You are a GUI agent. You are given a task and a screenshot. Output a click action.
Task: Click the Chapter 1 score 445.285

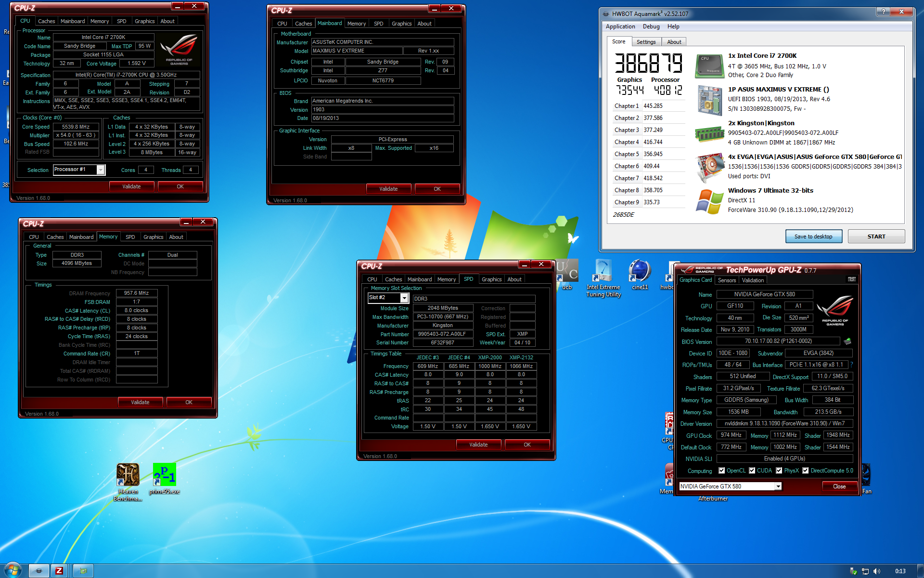coord(653,106)
